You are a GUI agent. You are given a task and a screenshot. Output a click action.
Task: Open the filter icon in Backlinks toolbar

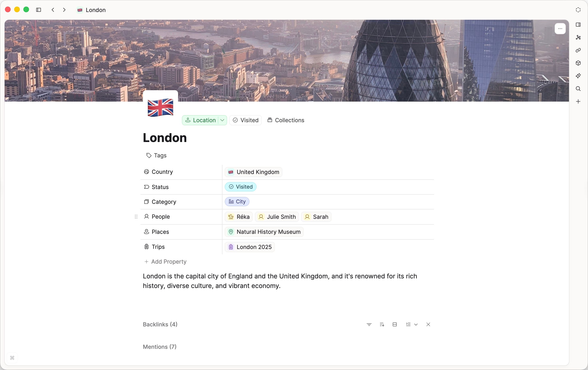369,325
